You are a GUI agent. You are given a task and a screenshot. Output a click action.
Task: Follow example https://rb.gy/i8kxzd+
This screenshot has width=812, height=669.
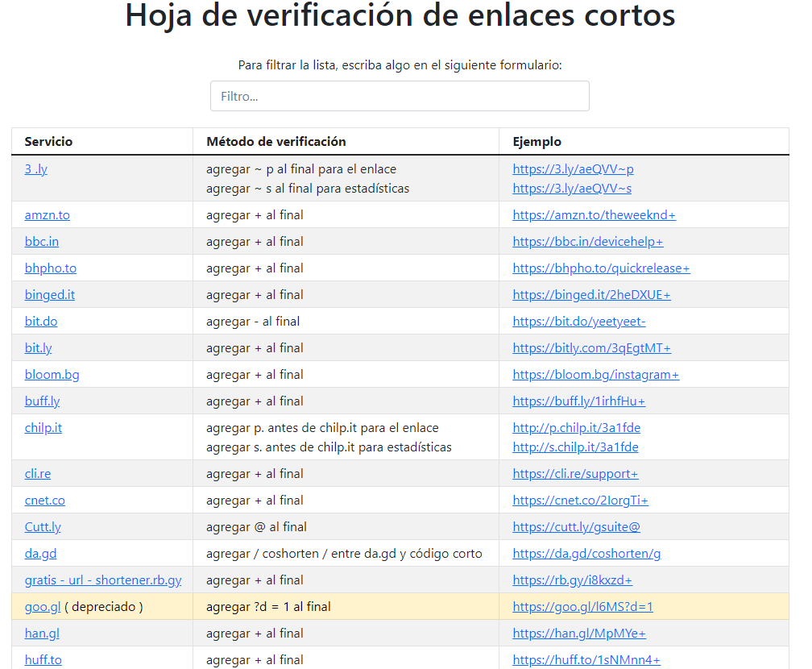tap(572, 580)
